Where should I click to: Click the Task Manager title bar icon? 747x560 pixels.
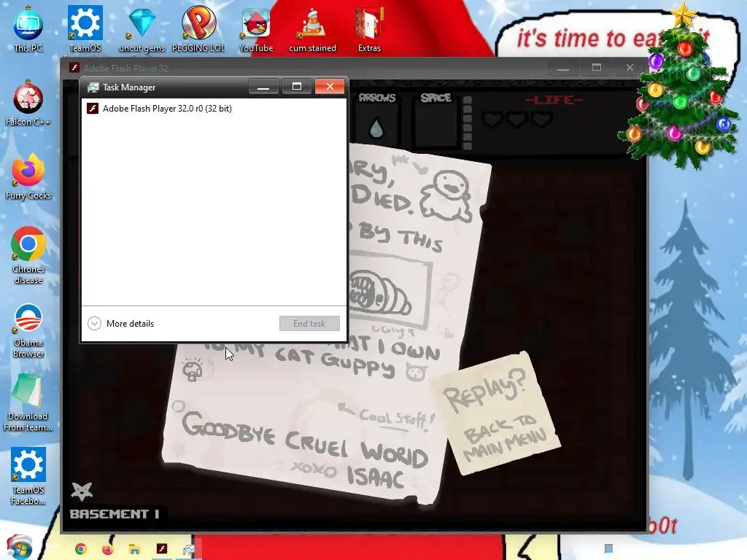(x=93, y=87)
